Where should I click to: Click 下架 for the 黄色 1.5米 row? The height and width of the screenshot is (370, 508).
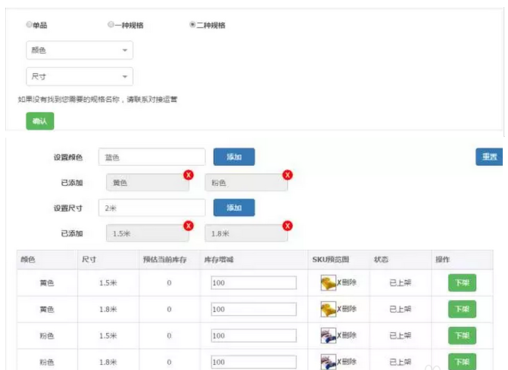462,283
